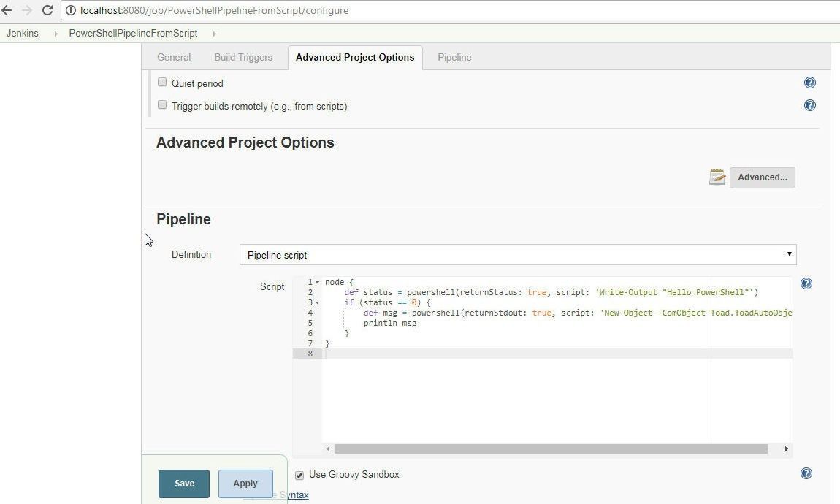Expand Jenkins breadcrumb arrow menu
The height and width of the screenshot is (504, 840).
[x=56, y=33]
